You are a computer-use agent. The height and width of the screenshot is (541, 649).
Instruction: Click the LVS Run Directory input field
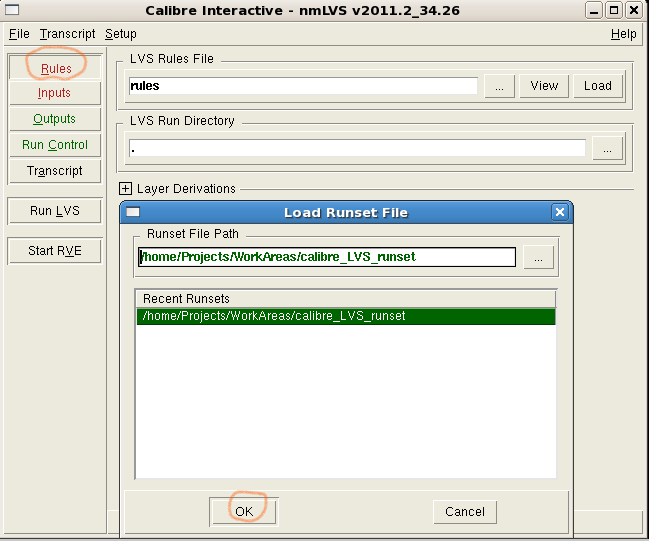[357, 148]
